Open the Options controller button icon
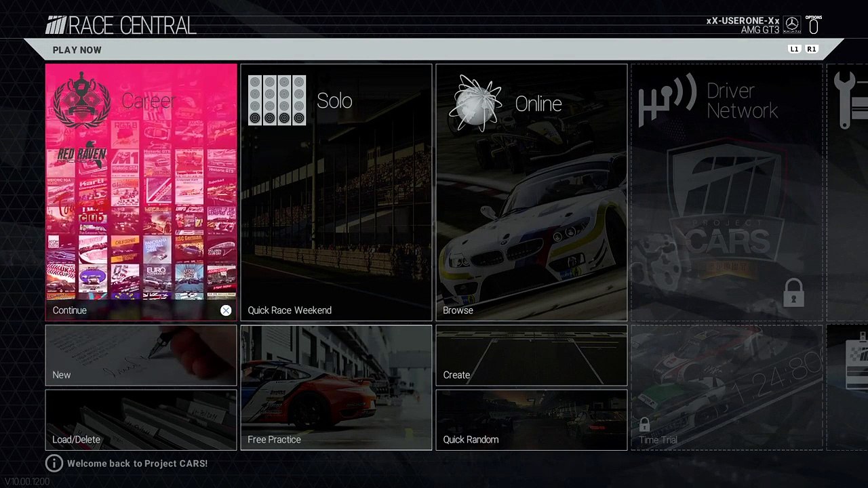The height and width of the screenshot is (488, 868). pyautogui.click(x=814, y=25)
